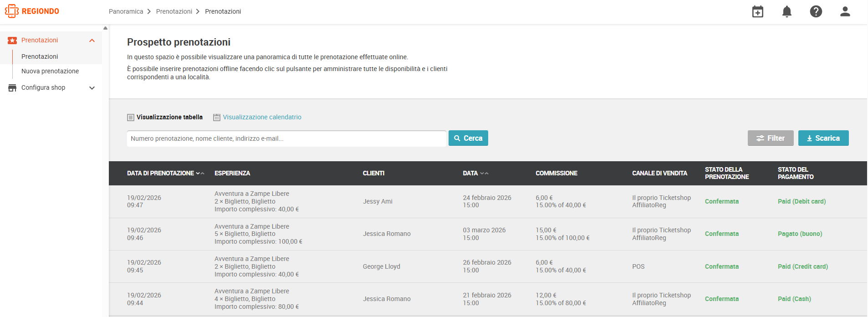Click booking time 19/02/2026 09:47
Image resolution: width=868 pixels, height=317 pixels.
144,201
